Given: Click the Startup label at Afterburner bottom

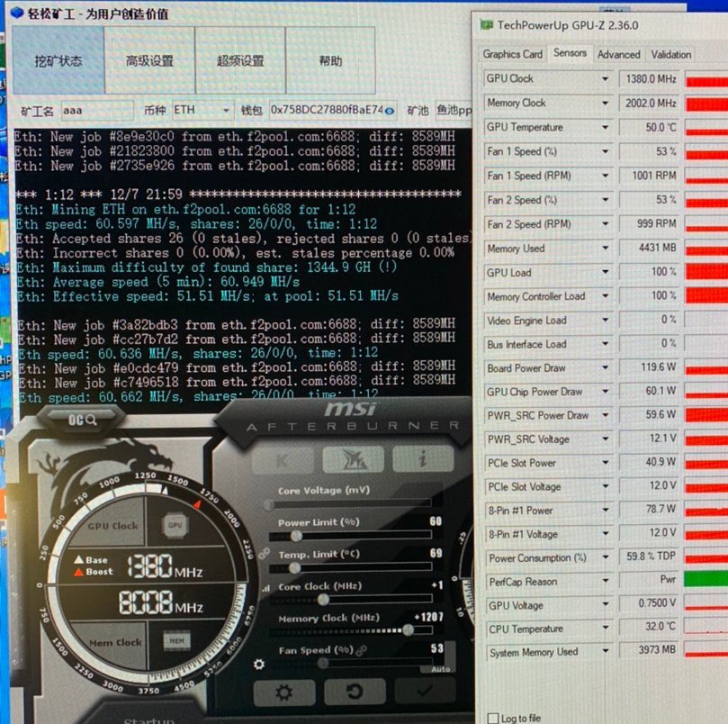Looking at the screenshot, I should tap(149, 720).
